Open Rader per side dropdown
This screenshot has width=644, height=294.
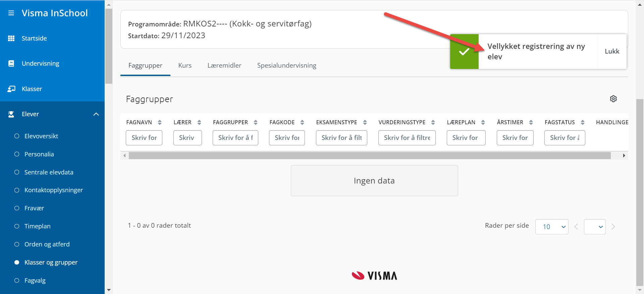pyautogui.click(x=552, y=227)
